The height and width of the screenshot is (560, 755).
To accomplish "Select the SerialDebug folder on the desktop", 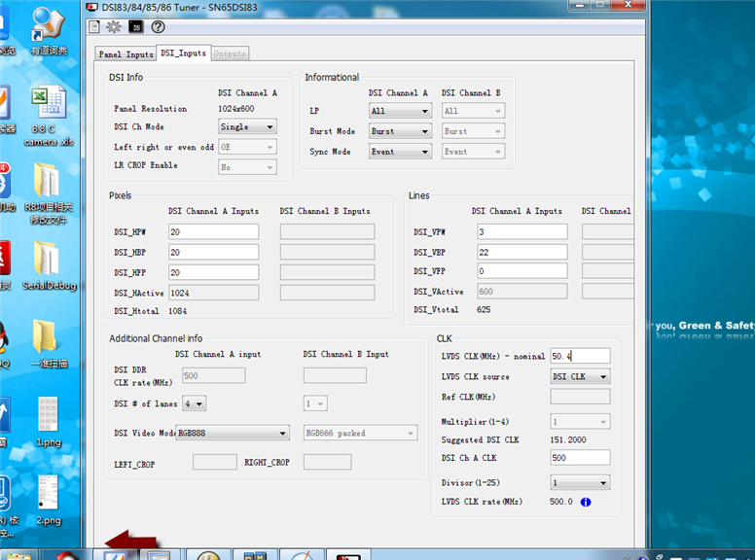I will (x=49, y=265).
